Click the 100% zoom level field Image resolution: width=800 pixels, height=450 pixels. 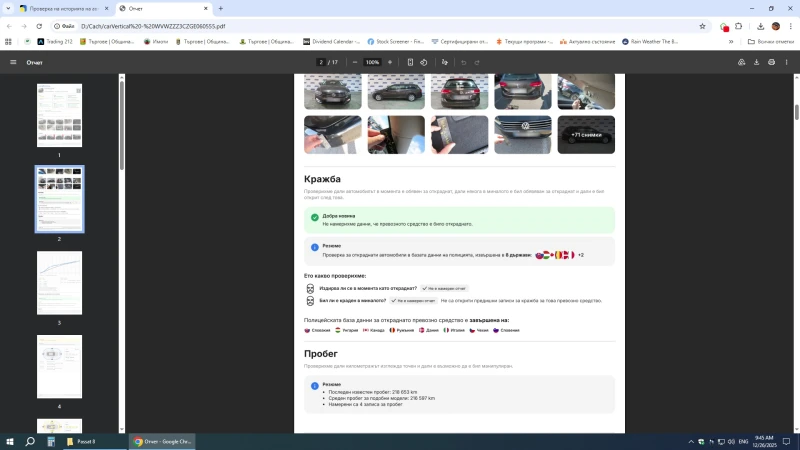tap(372, 62)
